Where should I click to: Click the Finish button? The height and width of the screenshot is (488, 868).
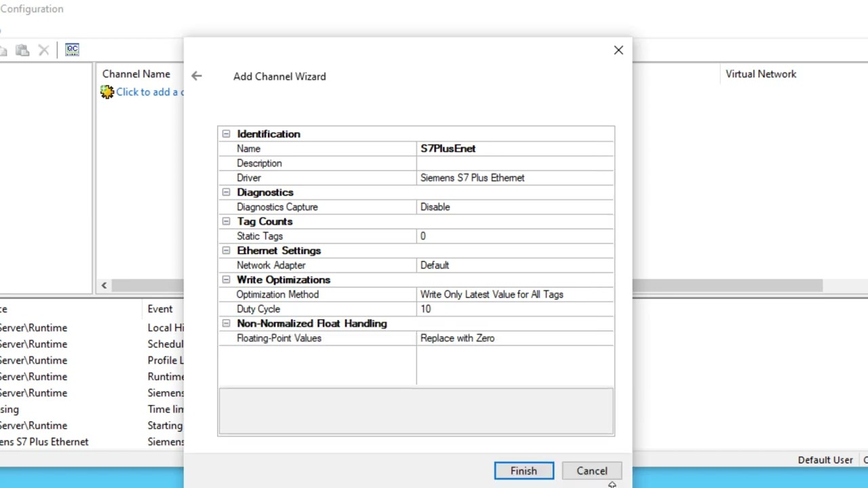(524, 471)
